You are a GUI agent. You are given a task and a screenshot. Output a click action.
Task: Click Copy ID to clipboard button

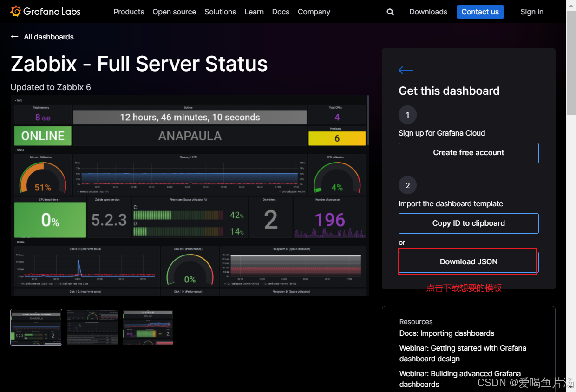coord(469,223)
